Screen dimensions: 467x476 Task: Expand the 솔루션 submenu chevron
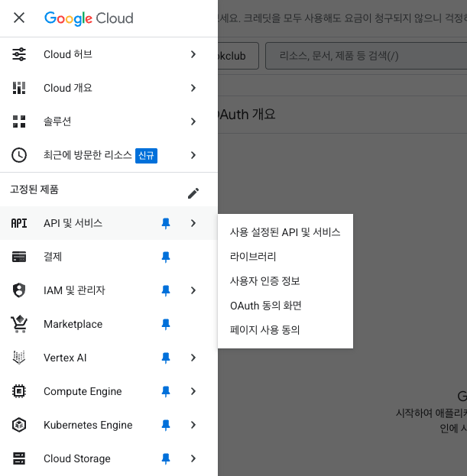193,121
